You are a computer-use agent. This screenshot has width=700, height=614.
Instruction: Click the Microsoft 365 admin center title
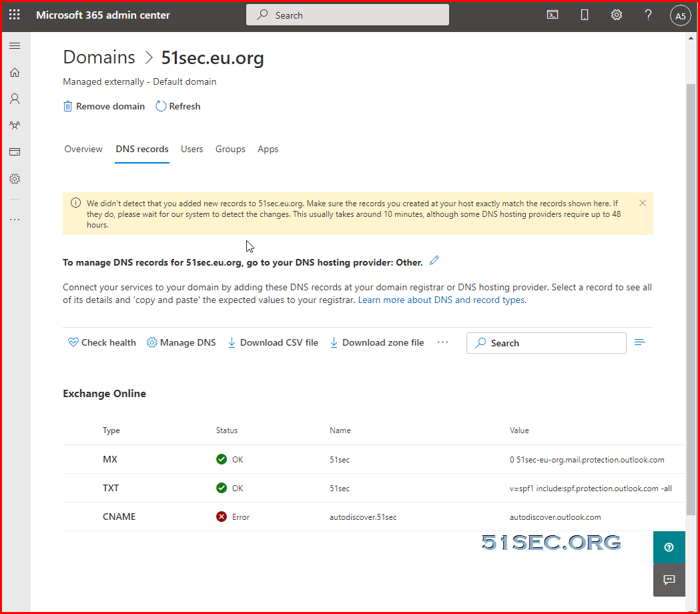click(x=103, y=15)
